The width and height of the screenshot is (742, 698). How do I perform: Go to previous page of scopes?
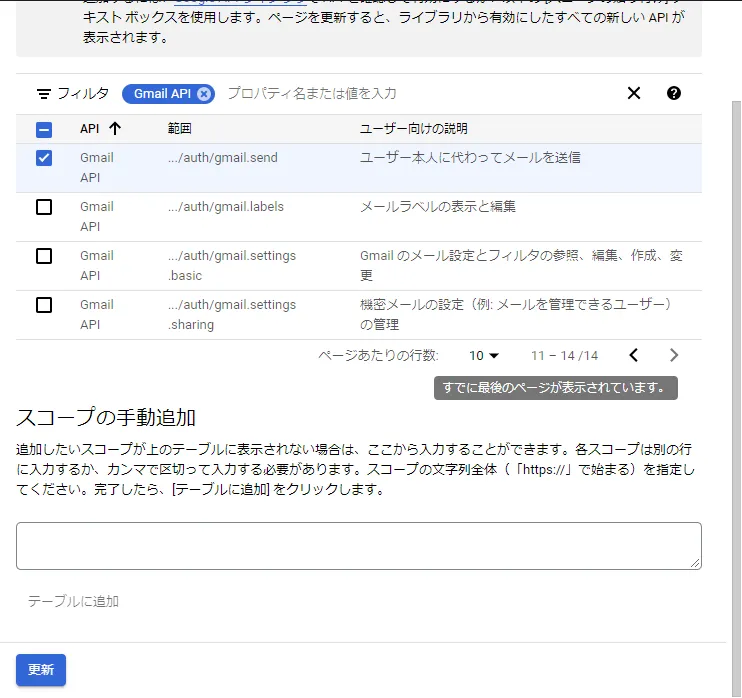click(x=634, y=355)
